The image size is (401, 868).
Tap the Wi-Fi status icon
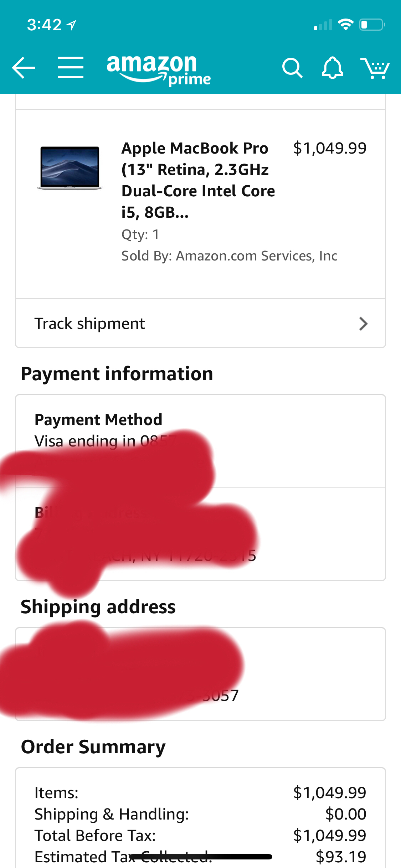click(345, 25)
